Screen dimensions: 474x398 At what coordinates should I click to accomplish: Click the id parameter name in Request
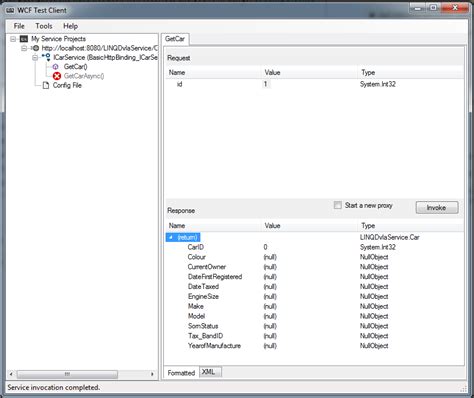click(179, 84)
